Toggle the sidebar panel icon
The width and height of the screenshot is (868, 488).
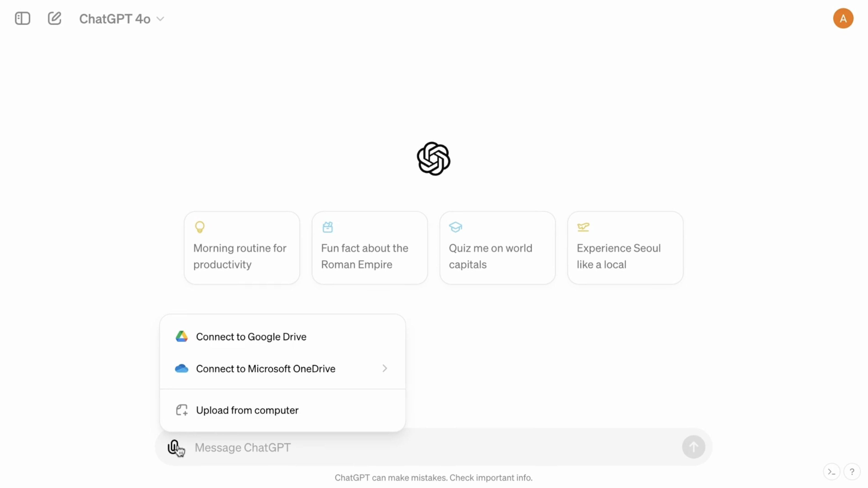point(23,18)
